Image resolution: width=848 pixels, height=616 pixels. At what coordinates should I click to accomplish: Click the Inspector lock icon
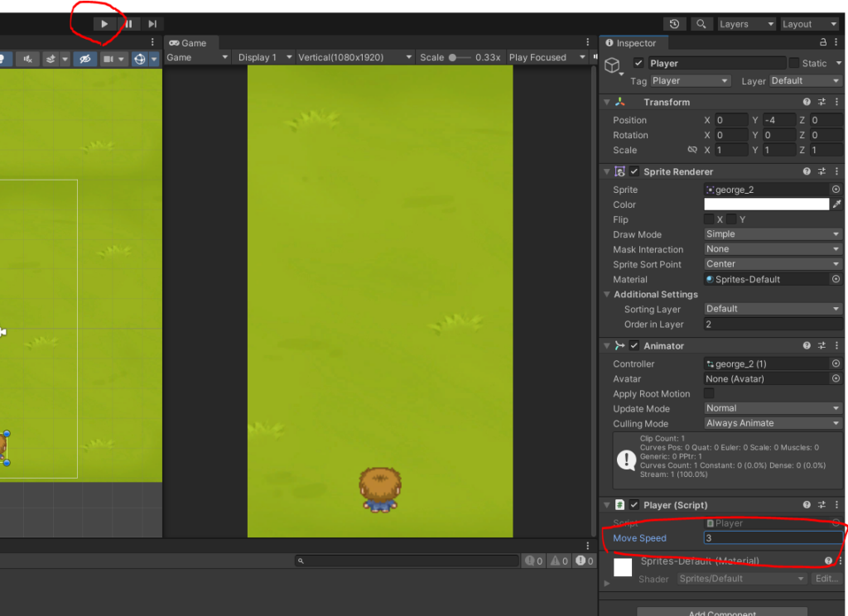822,42
